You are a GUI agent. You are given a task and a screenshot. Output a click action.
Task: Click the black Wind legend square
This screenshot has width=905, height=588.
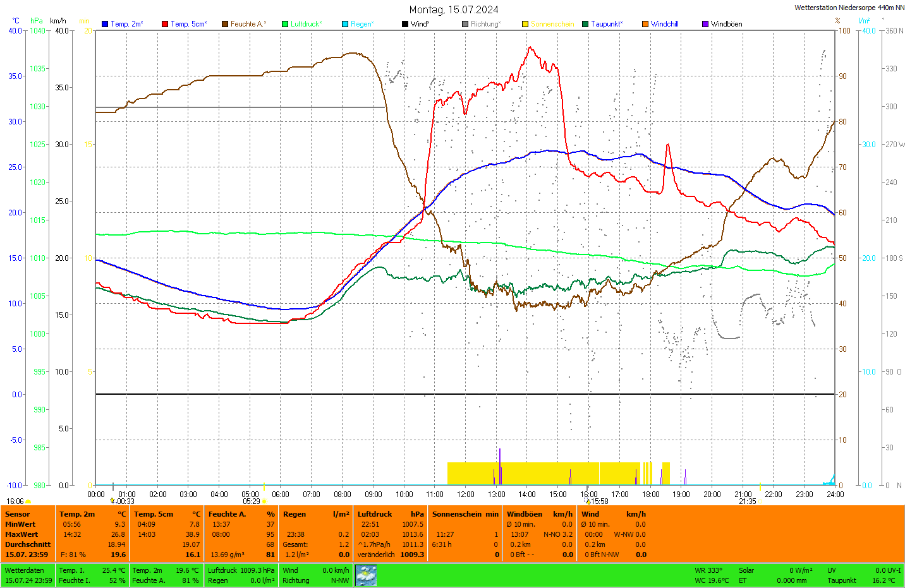coord(405,24)
